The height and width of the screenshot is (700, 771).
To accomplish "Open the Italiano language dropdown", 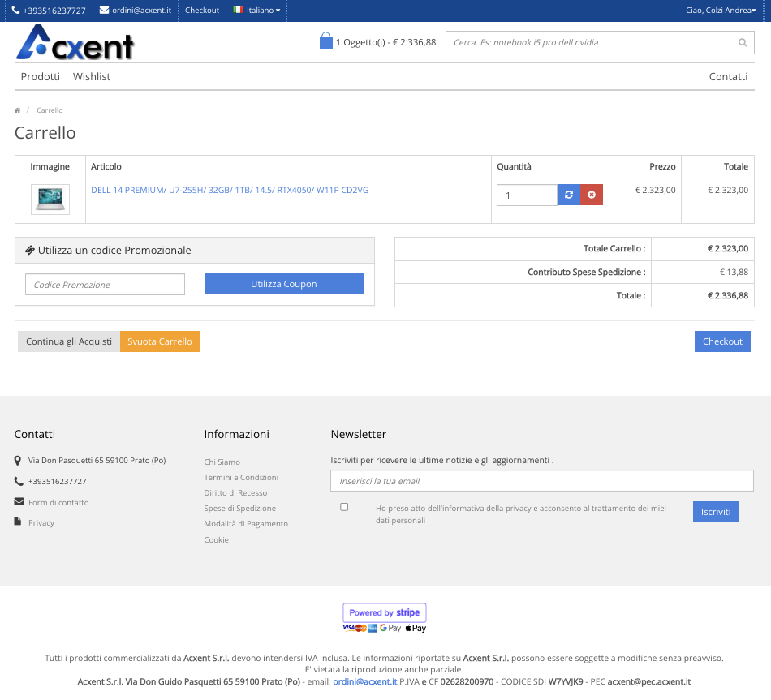I will click(256, 11).
